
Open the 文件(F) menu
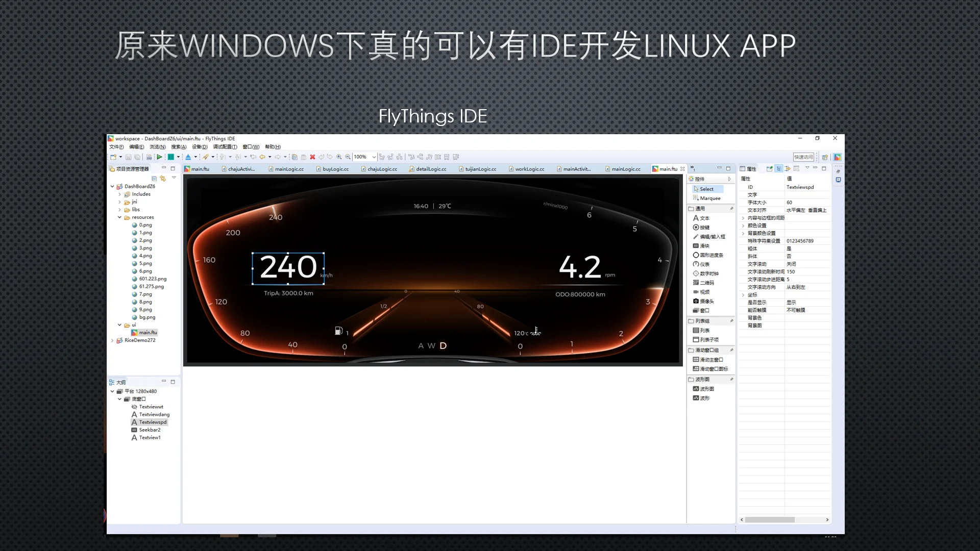tap(116, 147)
